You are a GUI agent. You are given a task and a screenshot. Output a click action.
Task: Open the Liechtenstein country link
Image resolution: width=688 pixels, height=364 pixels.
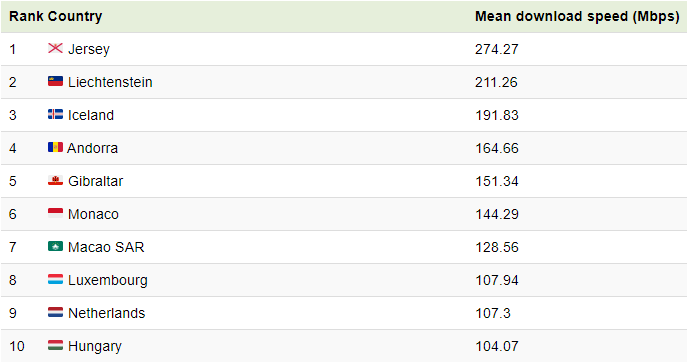click(110, 82)
